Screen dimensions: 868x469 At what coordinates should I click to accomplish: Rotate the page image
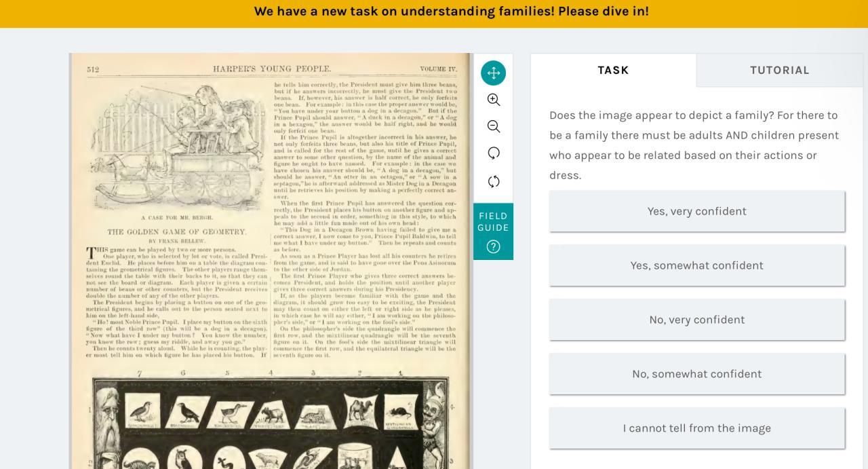pos(494,153)
